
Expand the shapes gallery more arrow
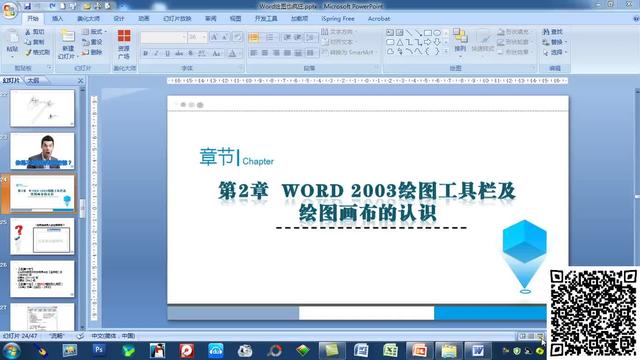coord(446,52)
